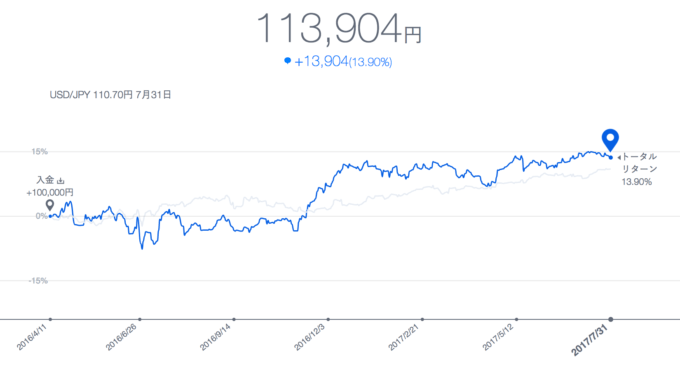This screenshot has width=680, height=378.
Task: Select the 2016/12/3 timeline dot
Action: point(328,319)
